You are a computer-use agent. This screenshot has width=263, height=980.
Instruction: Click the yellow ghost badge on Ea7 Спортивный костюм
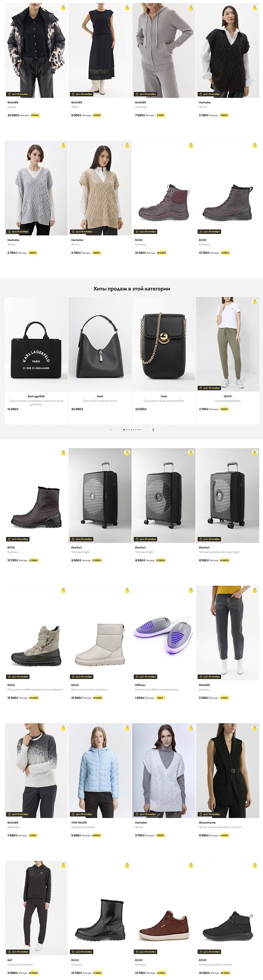pos(63,865)
